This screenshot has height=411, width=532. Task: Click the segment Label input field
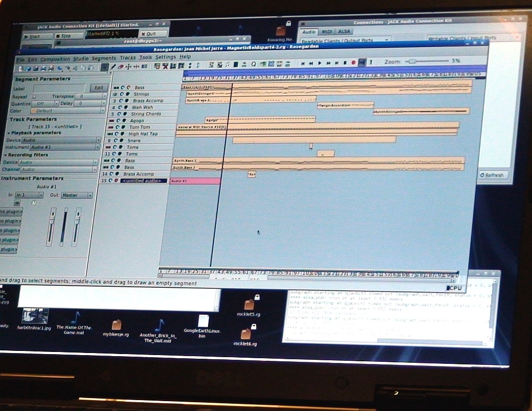(x=60, y=88)
